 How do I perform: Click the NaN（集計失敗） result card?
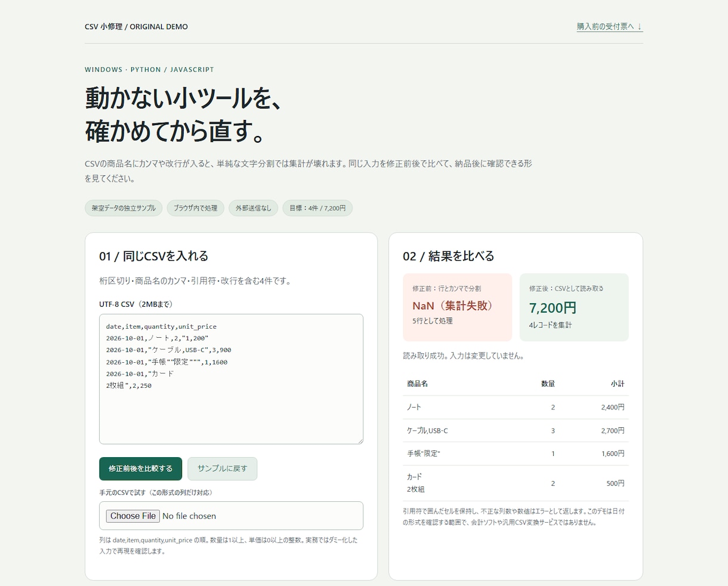(458, 307)
